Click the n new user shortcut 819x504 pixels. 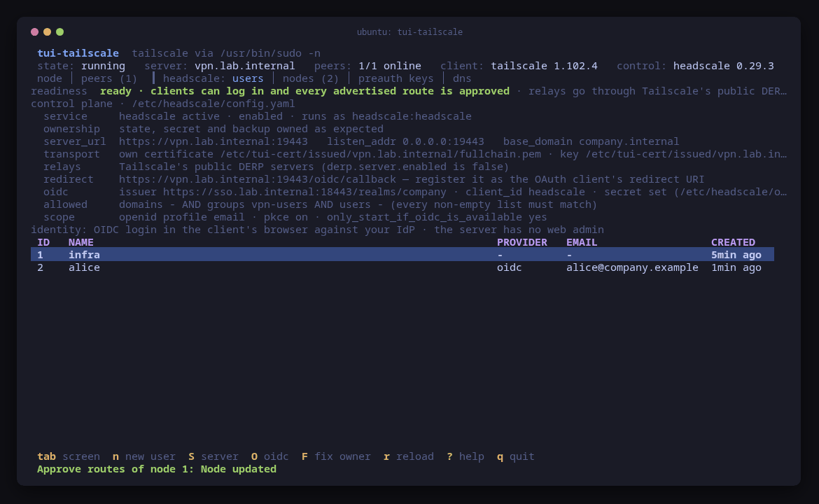pyautogui.click(x=144, y=456)
